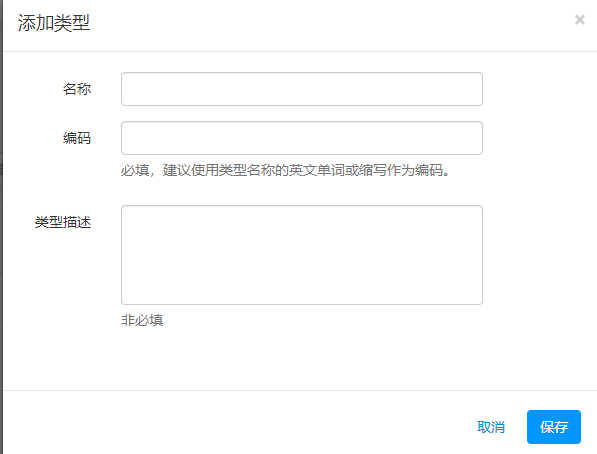Place cursor in the type name box

302,89
